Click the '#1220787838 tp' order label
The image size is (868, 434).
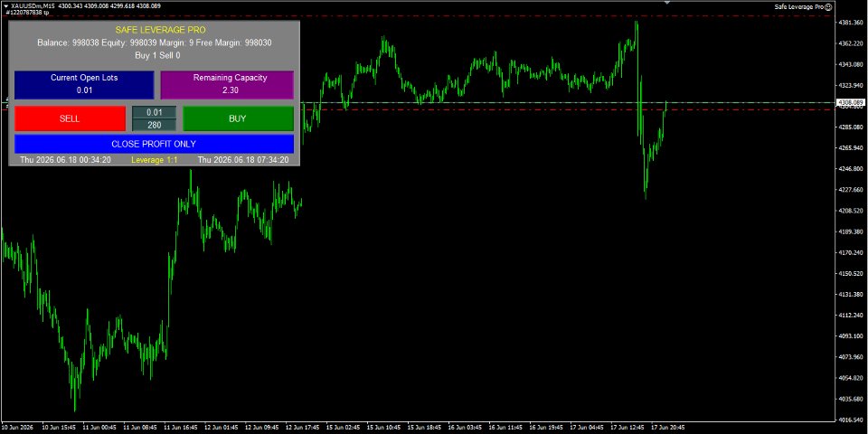[28, 12]
